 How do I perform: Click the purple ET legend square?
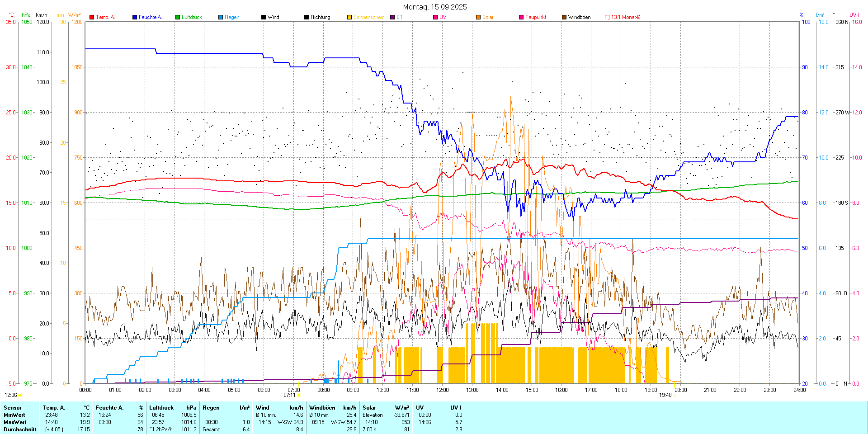392,17
